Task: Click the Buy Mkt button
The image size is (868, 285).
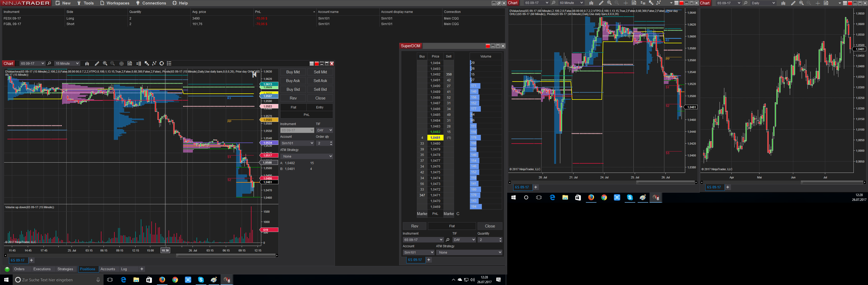Action: point(293,72)
